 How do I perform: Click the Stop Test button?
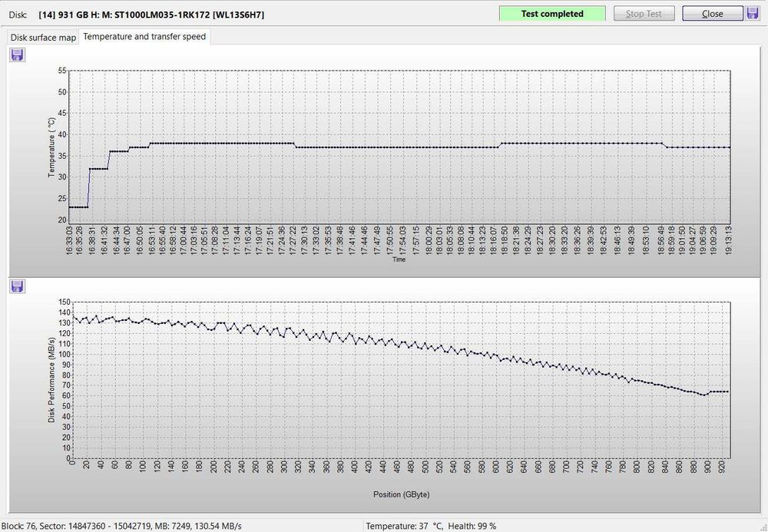click(x=644, y=14)
